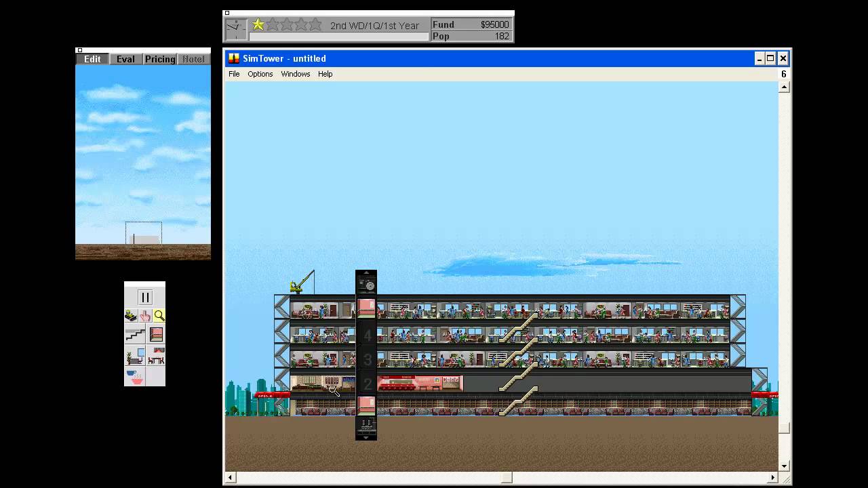
Task: Switch to the Pricing tab in map window
Action: (x=160, y=59)
